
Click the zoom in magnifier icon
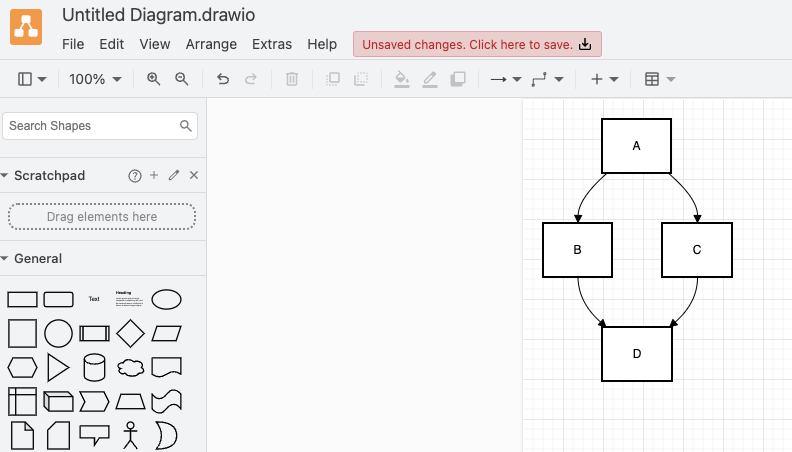pyautogui.click(x=154, y=79)
